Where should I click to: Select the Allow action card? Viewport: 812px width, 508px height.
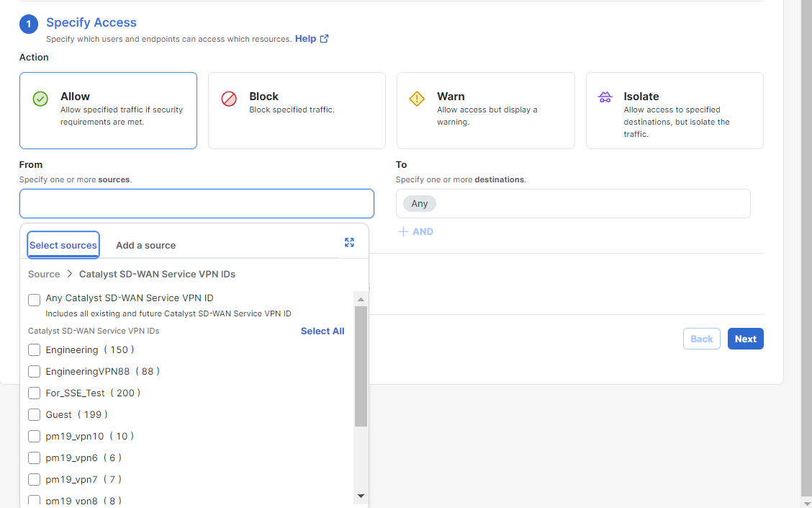[x=108, y=110]
